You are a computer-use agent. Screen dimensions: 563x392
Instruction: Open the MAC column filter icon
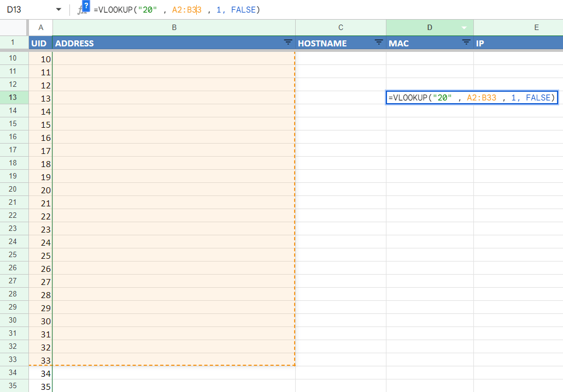[x=466, y=43]
